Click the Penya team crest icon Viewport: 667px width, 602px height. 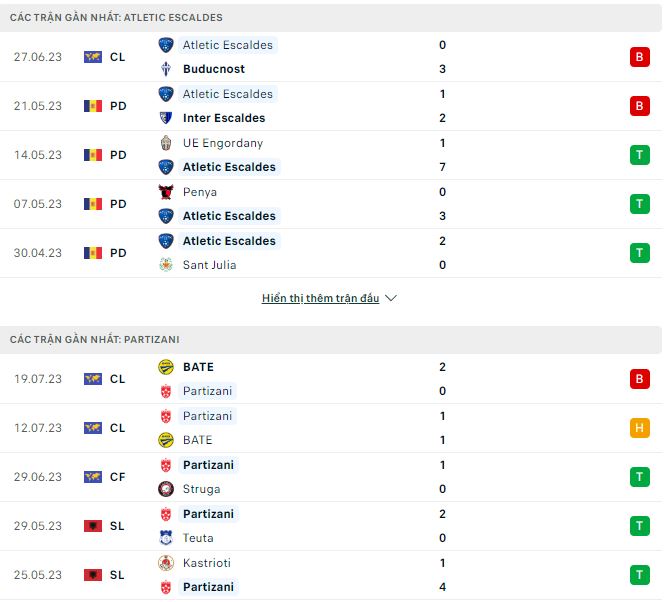click(x=166, y=192)
